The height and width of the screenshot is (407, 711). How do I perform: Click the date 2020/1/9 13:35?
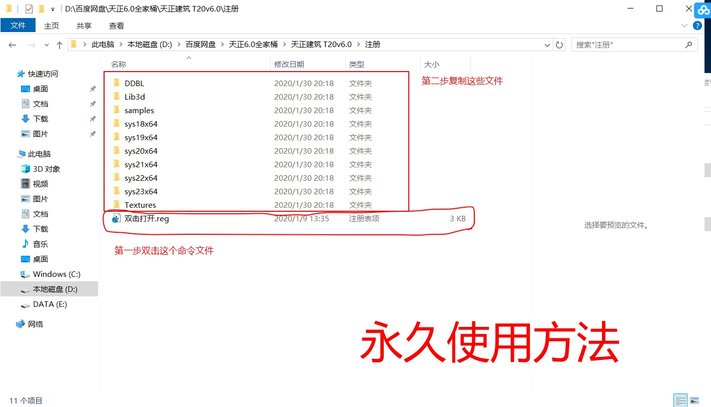coord(302,218)
